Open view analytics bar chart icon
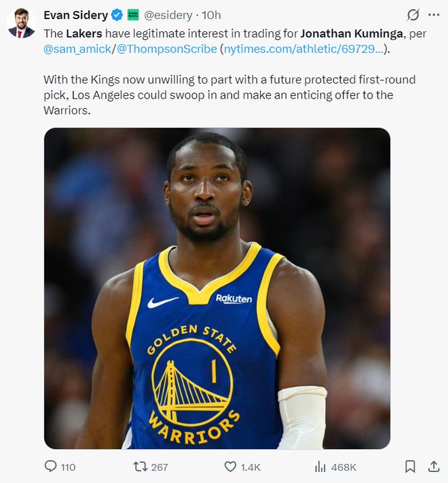448x483 pixels. coord(320,467)
